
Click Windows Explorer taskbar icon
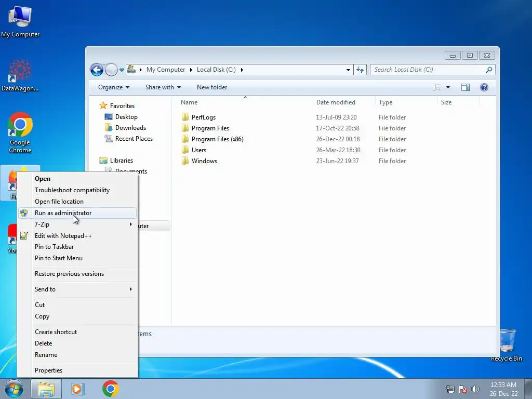[x=46, y=389]
